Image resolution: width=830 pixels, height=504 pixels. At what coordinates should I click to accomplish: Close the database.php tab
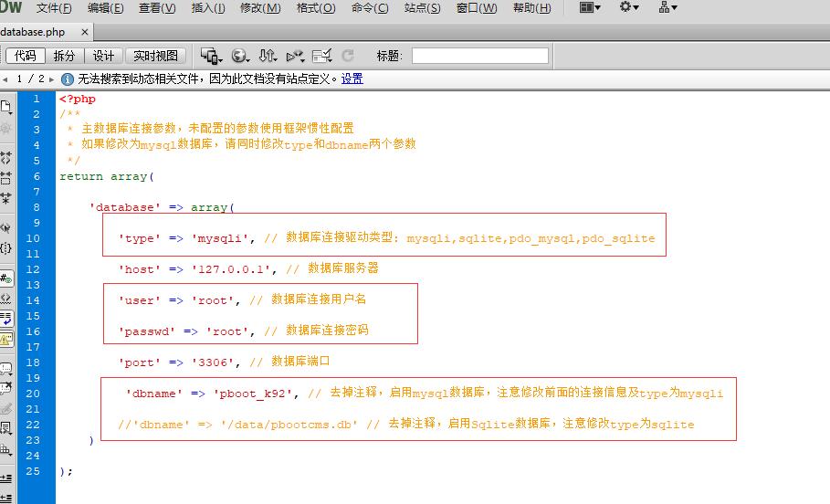(x=85, y=32)
